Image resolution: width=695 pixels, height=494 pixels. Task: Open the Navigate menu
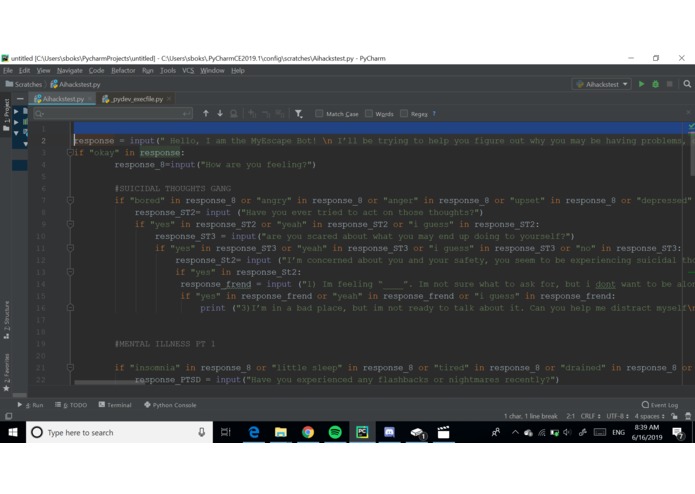(x=70, y=70)
